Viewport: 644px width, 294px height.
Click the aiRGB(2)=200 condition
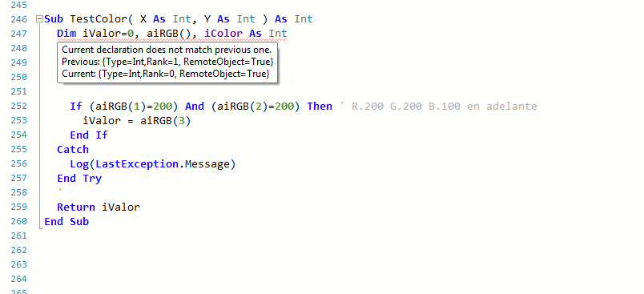[x=256, y=106]
